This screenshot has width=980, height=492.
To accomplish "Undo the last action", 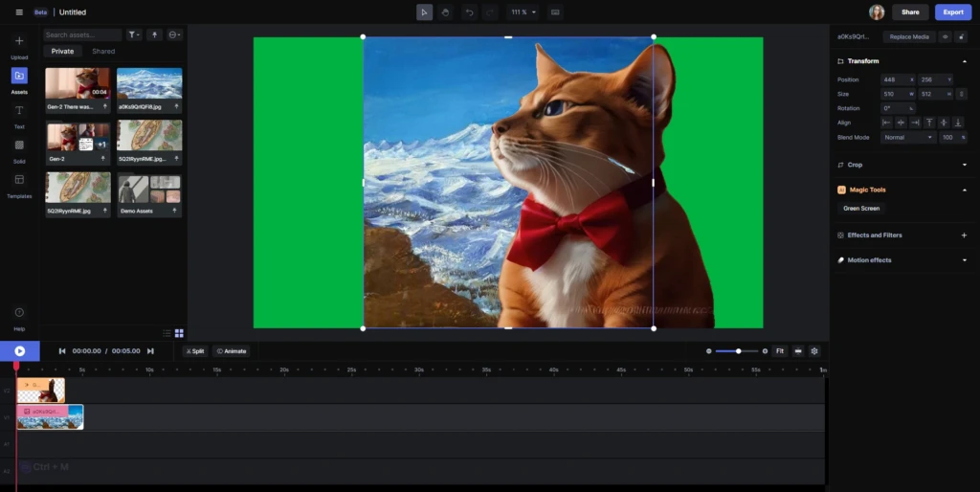I will (469, 11).
